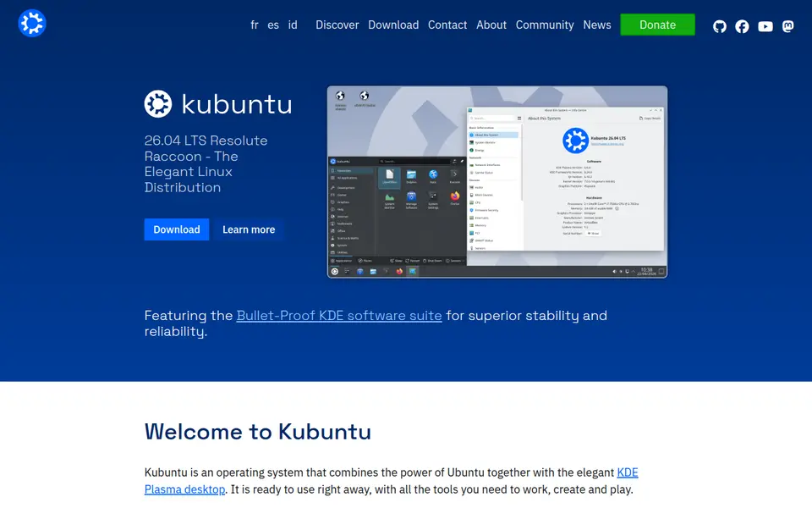Open the Discover menu item
This screenshot has height=508, width=812.
point(337,25)
